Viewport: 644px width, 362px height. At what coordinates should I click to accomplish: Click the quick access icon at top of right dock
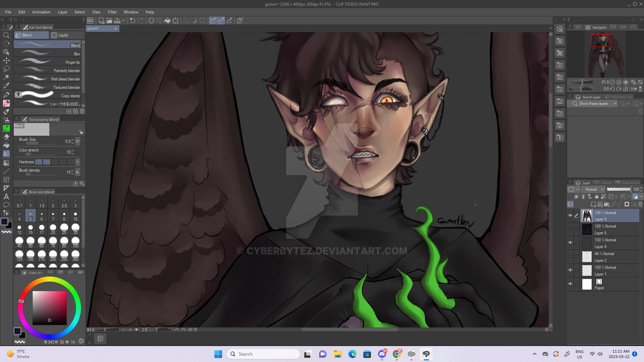tap(559, 29)
